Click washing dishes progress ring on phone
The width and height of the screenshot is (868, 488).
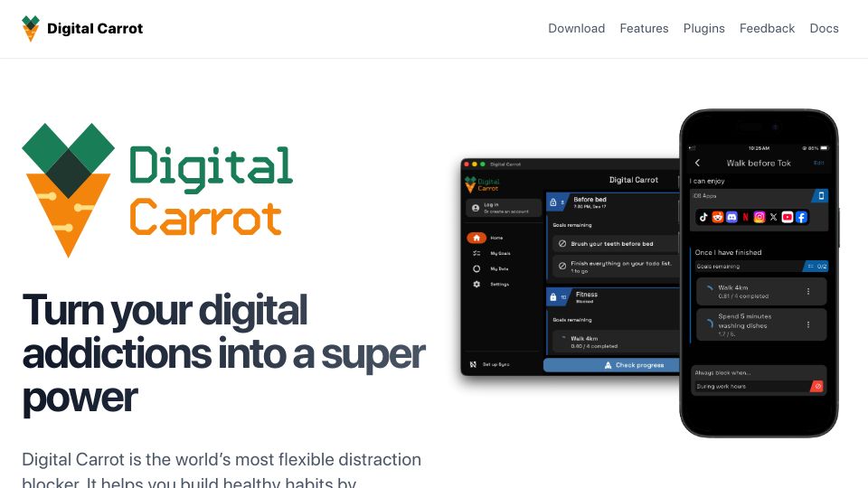(x=710, y=324)
